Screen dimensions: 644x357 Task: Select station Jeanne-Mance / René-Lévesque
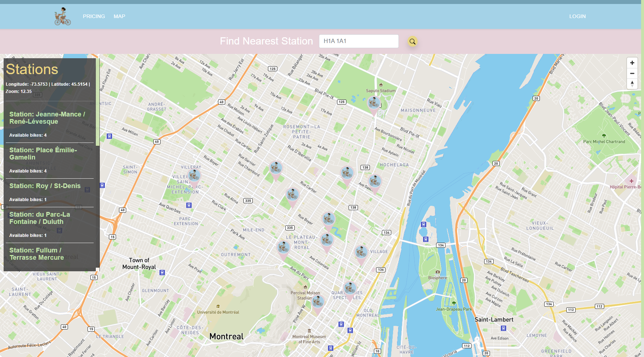point(47,118)
